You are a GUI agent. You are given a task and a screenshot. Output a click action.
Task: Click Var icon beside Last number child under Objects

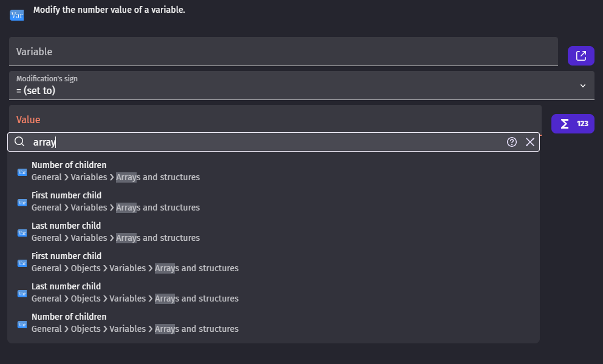[22, 293]
